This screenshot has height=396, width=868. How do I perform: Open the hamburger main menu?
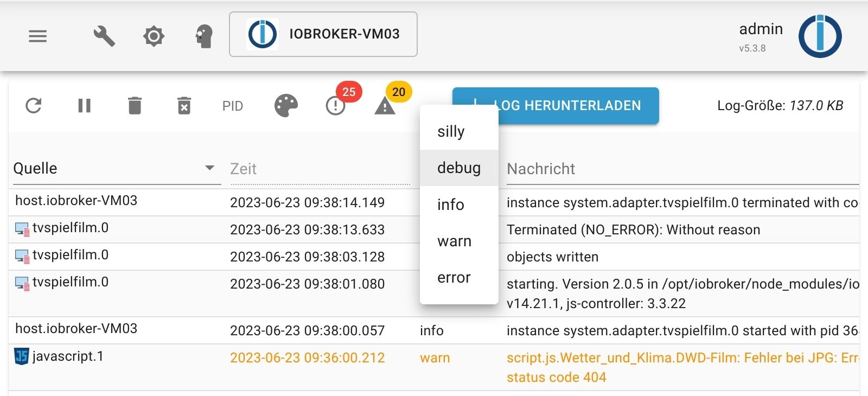[x=37, y=36]
